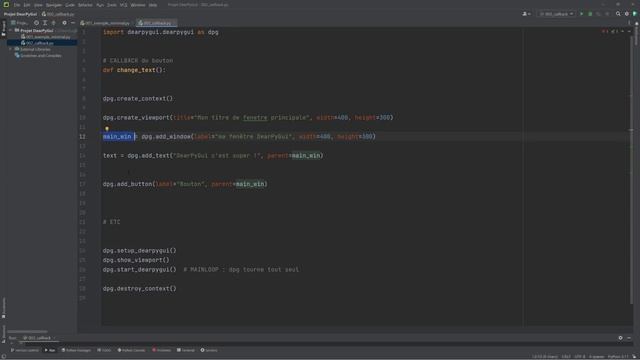Click the dpg.create_context() line
Image resolution: width=640 pixels, height=360 pixels.
coord(138,98)
